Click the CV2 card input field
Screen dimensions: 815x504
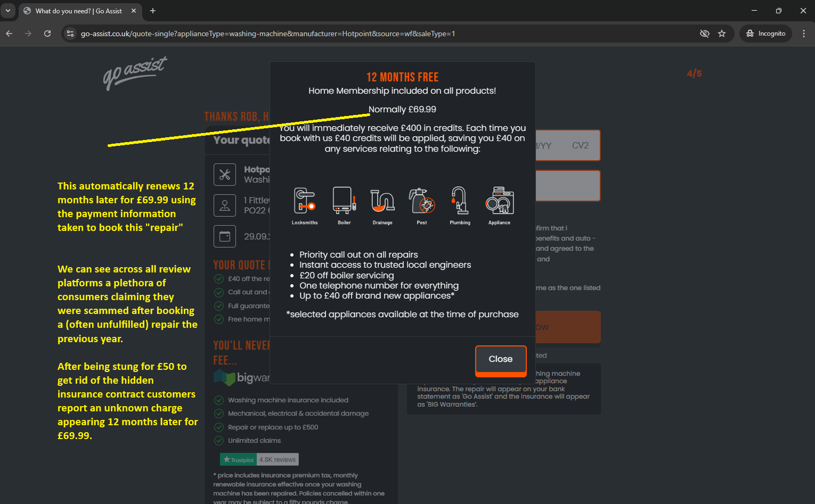[580, 145]
